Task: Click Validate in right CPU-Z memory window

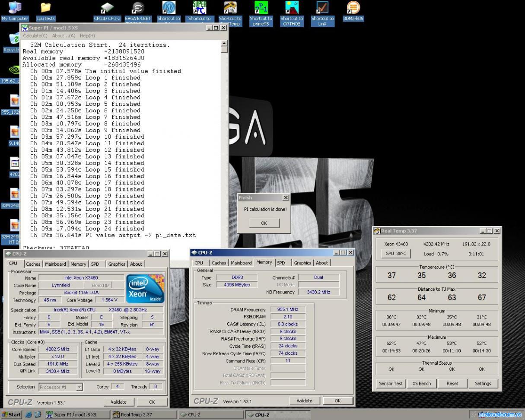Action: pyautogui.click(x=304, y=401)
